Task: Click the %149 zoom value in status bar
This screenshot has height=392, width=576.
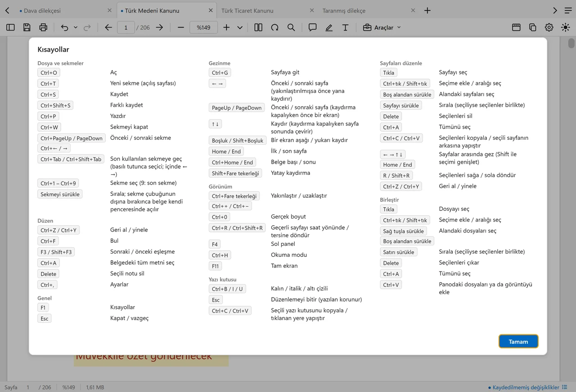Action: click(68, 387)
